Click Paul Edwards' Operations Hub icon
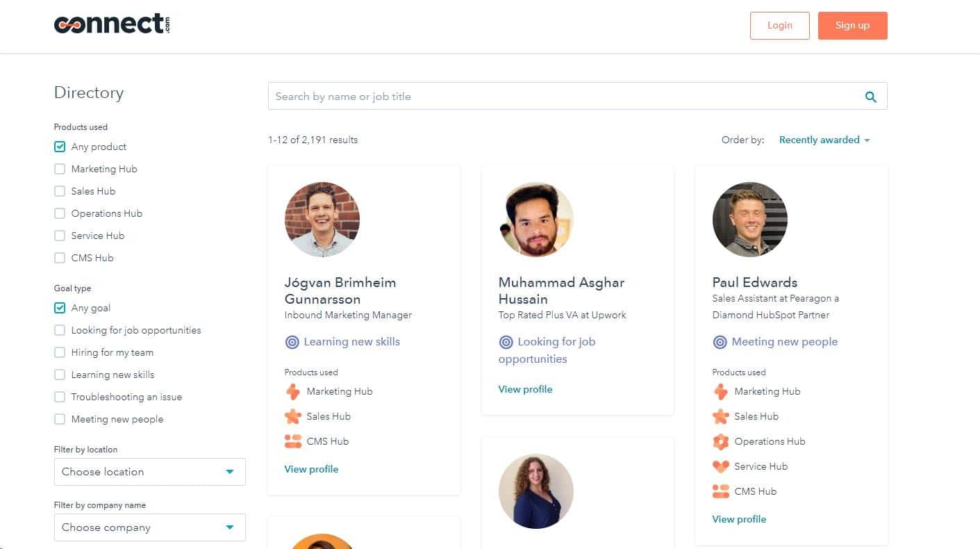 (720, 441)
